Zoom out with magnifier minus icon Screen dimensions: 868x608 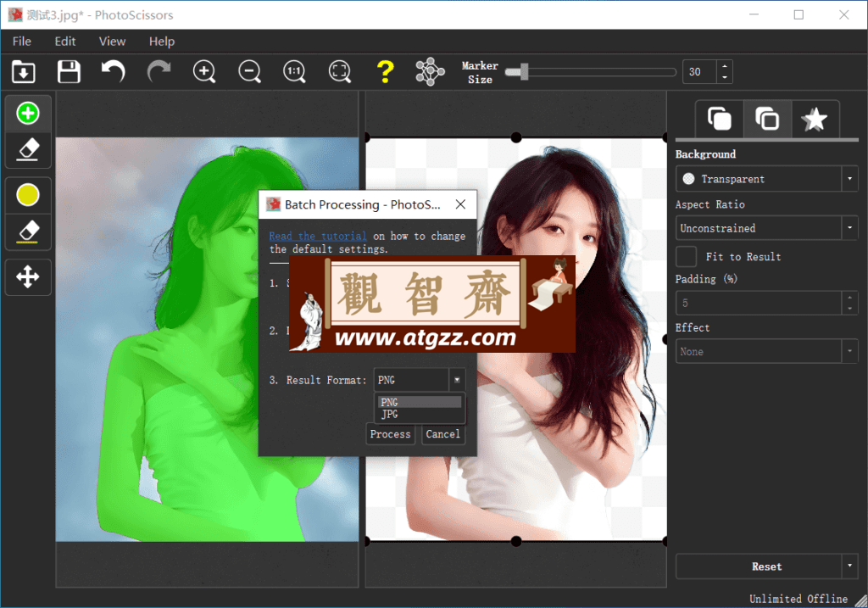250,71
